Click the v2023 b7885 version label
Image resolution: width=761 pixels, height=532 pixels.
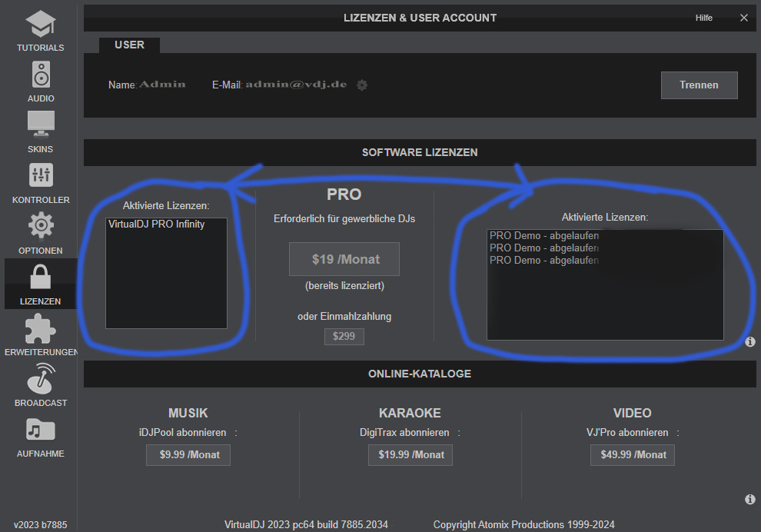[40, 525]
